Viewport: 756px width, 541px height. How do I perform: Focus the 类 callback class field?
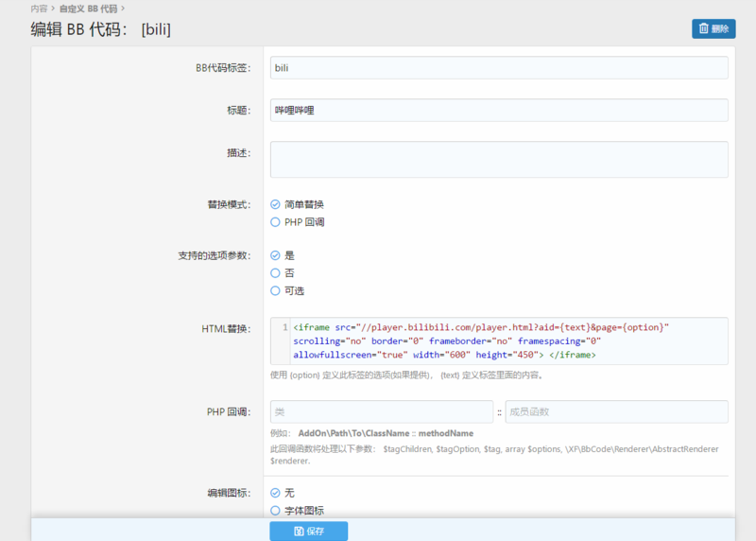382,411
